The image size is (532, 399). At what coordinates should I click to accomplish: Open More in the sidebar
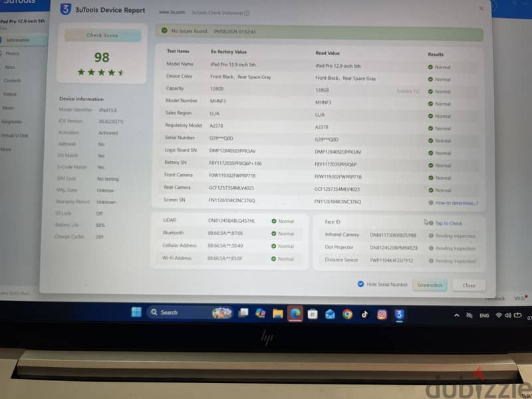[x=6, y=149]
